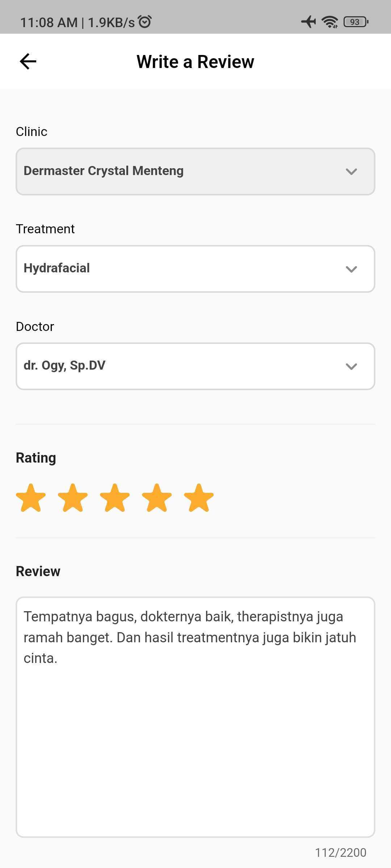Open the Clinic dropdown Dermaster Crystal Menteng
This screenshot has width=391, height=868.
click(195, 171)
